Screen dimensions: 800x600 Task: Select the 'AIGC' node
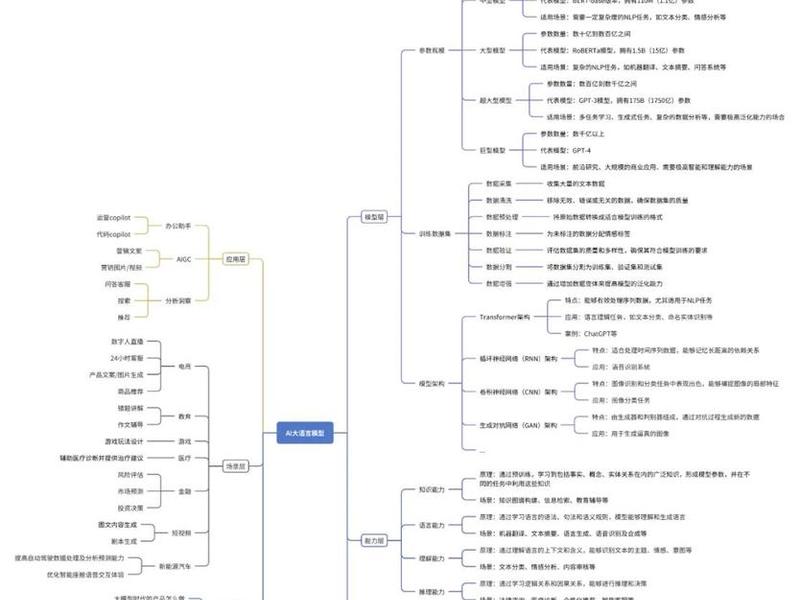coord(184,259)
